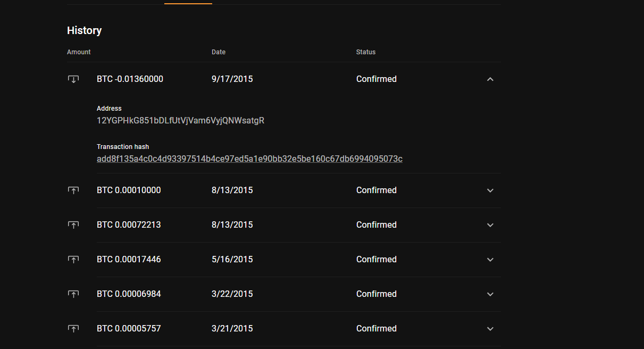Click the deposit icon beside BTC 0.00010000
The width and height of the screenshot is (644, 349).
coord(73,190)
